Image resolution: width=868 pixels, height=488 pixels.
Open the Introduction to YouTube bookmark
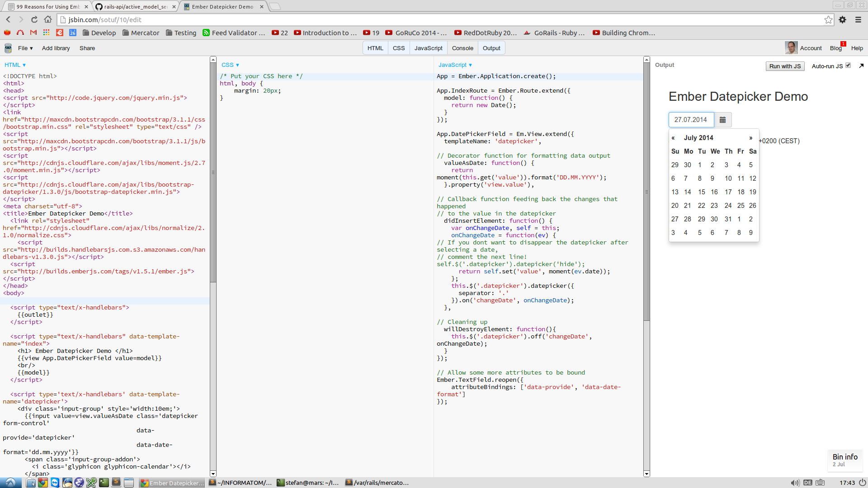[325, 33]
